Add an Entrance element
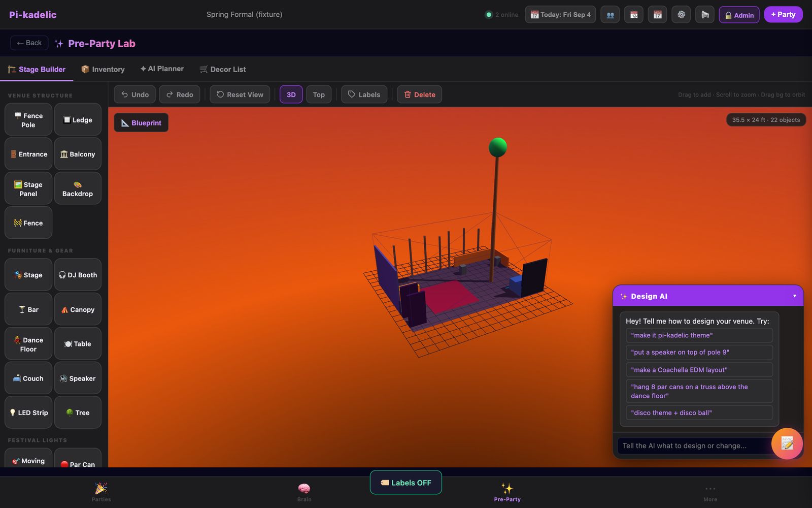The width and height of the screenshot is (812, 508). click(x=28, y=154)
